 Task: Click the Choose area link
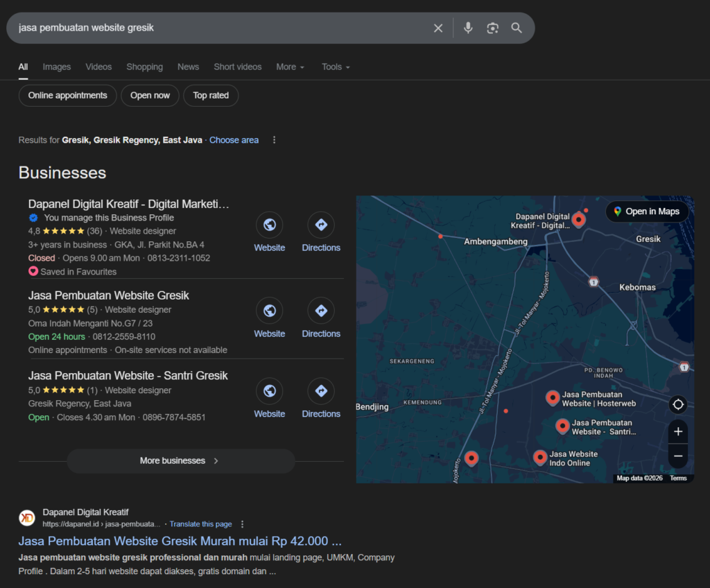click(x=234, y=140)
